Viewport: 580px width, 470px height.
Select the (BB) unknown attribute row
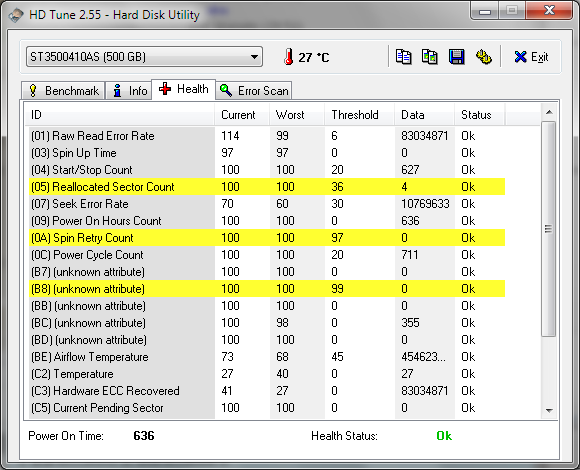coord(267,306)
